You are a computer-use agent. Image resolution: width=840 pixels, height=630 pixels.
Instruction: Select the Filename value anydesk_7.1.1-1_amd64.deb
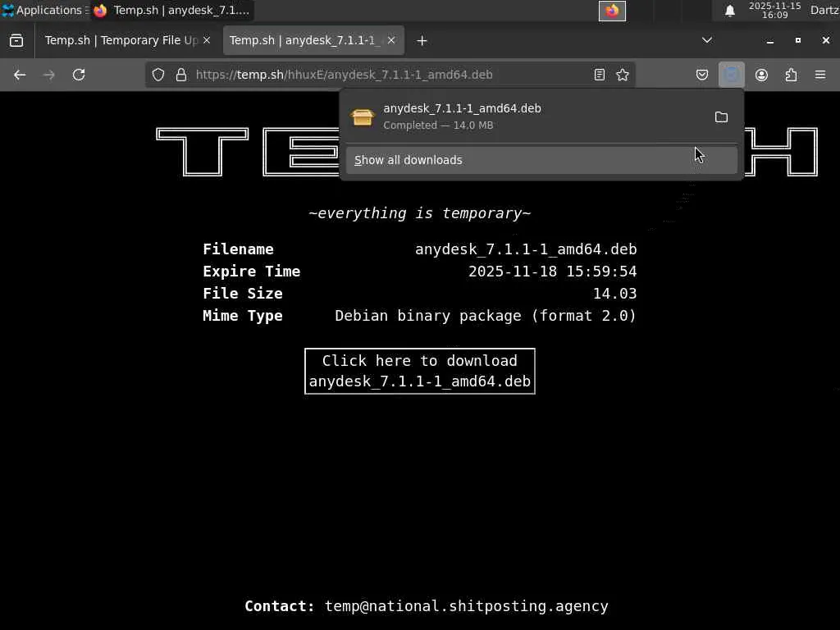526,249
